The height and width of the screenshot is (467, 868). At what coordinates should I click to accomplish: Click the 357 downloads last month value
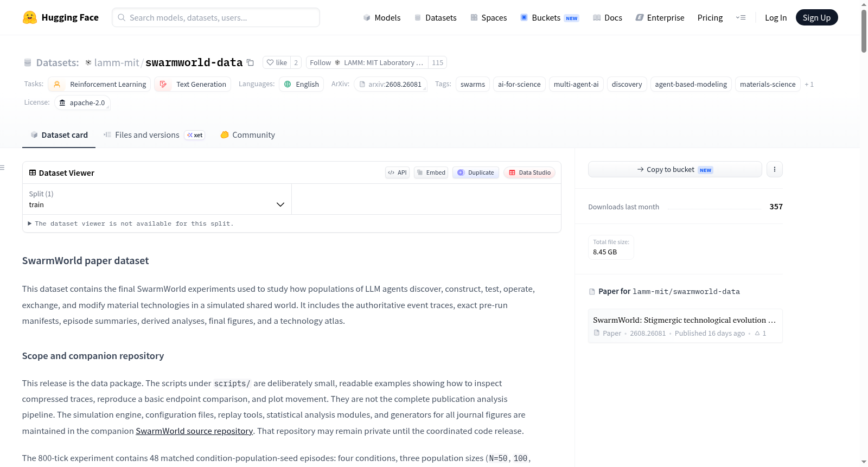tap(776, 207)
